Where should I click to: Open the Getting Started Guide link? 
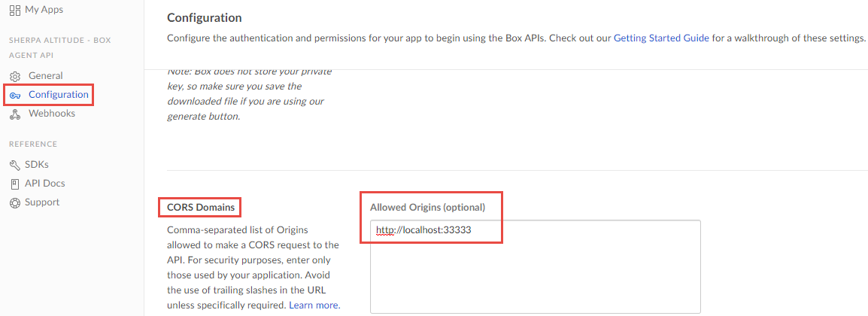click(661, 37)
